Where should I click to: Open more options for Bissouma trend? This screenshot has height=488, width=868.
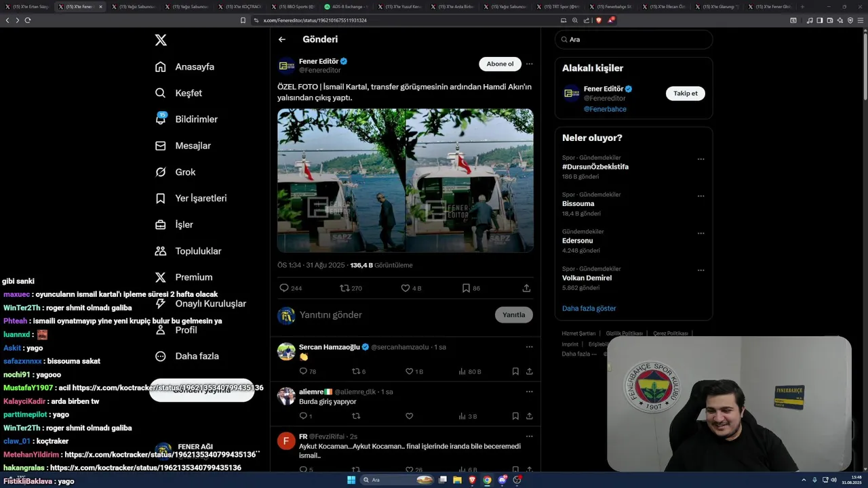(x=701, y=197)
